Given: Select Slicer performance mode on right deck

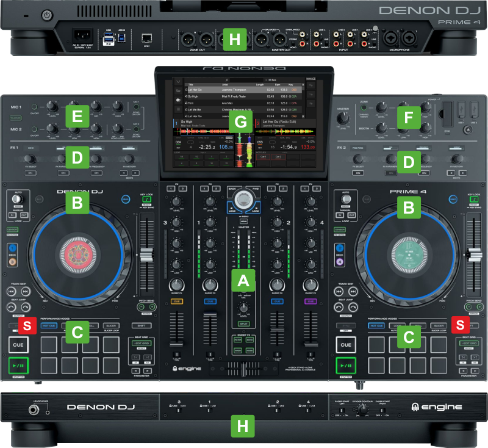Looking at the screenshot, I should (439, 326).
